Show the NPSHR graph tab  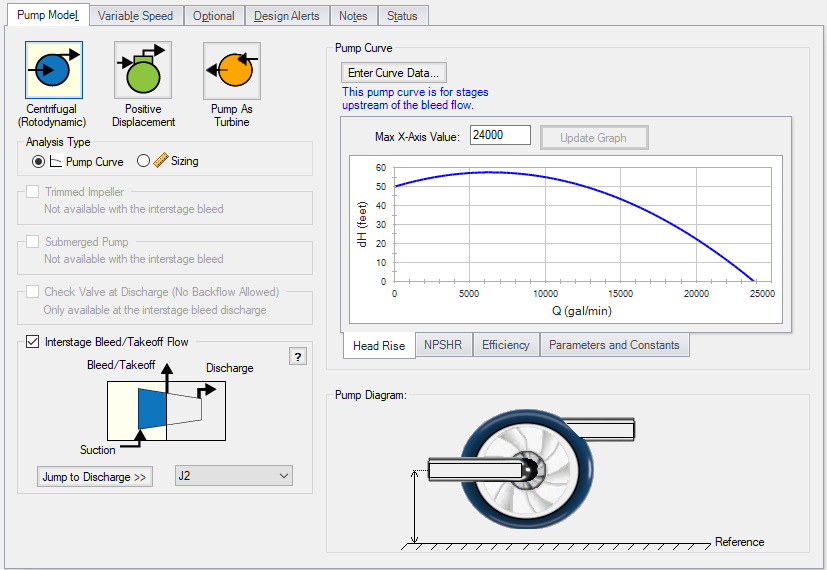443,345
